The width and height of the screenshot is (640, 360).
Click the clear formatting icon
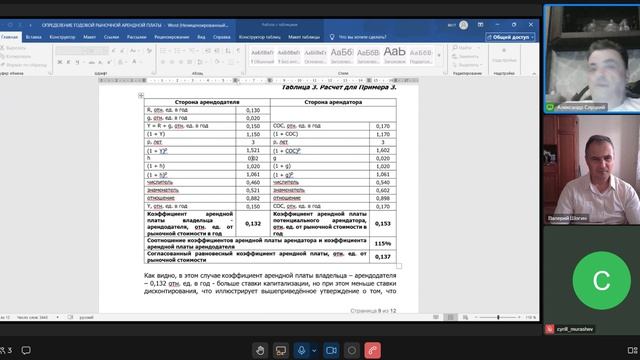[149, 51]
